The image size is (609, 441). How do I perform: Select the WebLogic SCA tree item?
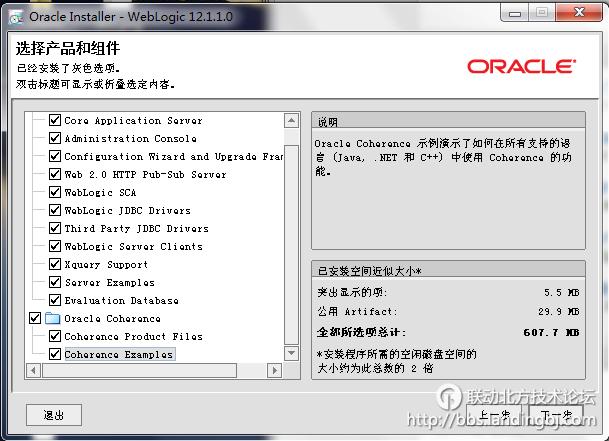click(x=100, y=192)
